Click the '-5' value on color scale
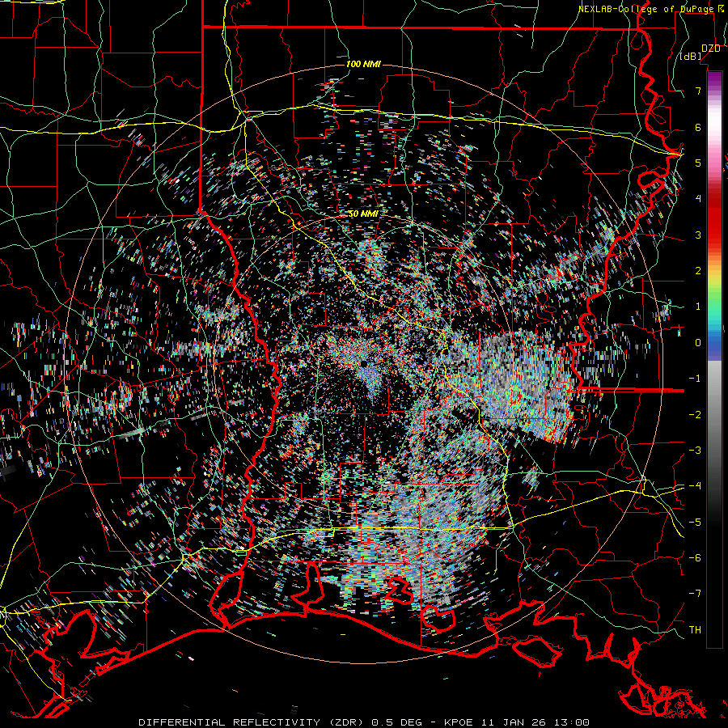The height and width of the screenshot is (728, 728). [x=695, y=522]
